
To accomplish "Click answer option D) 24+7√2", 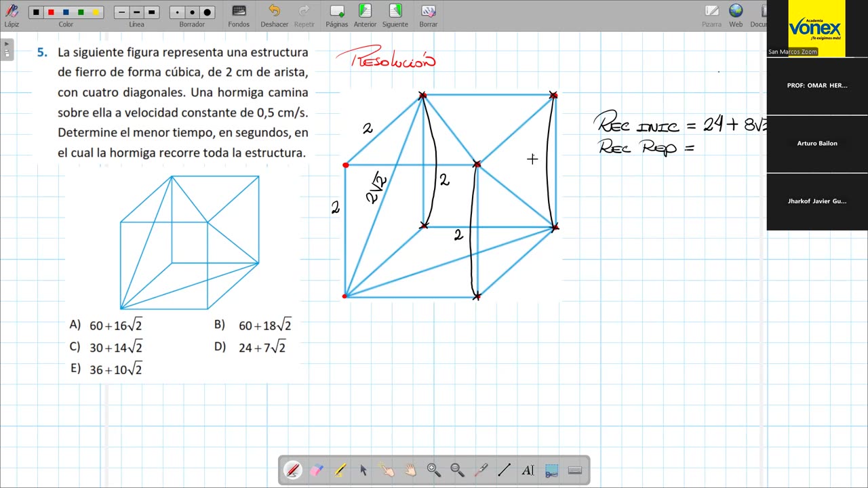I will pos(250,347).
